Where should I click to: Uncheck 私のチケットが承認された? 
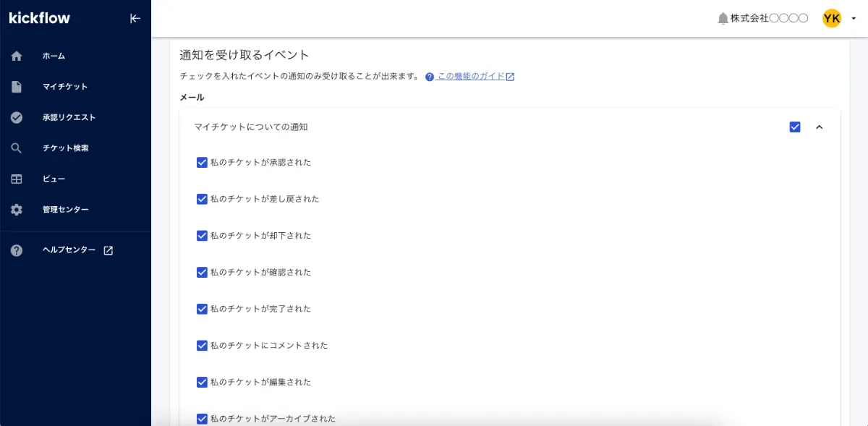[202, 162]
